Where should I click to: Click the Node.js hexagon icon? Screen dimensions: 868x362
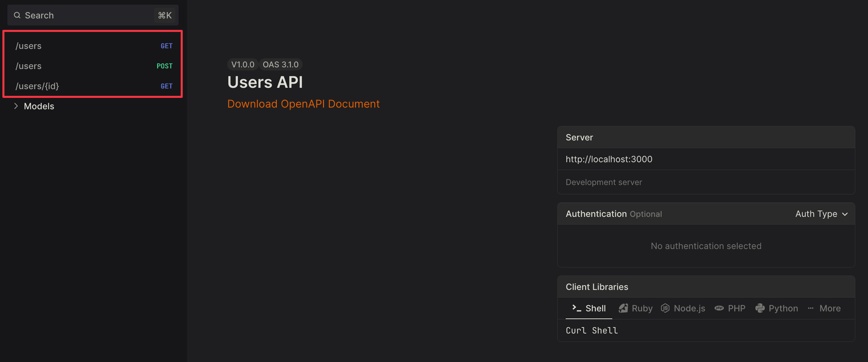665,308
